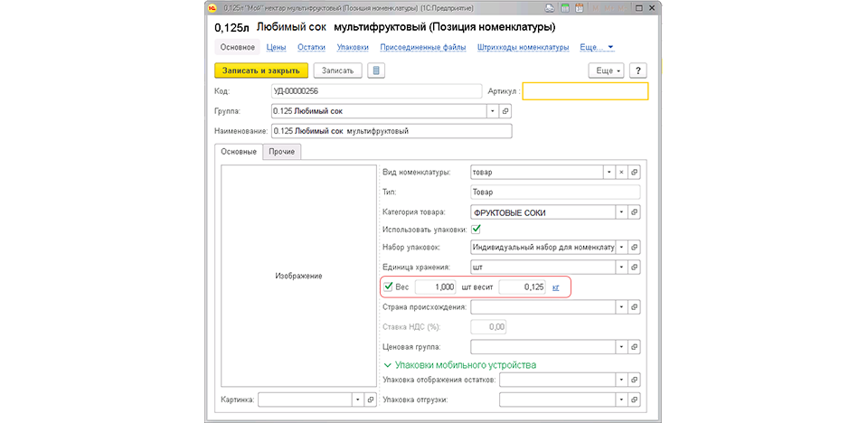Click the M+ memory add button

609,9
